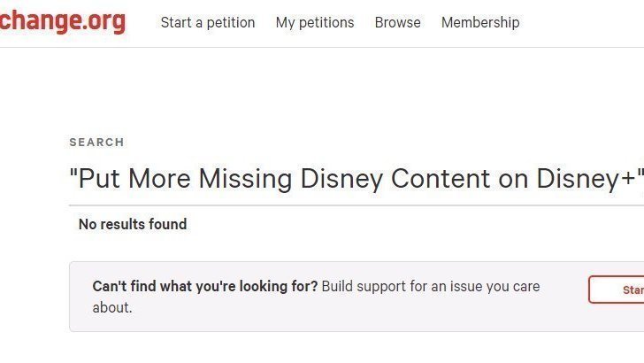Select the Membership nav link

tap(480, 22)
